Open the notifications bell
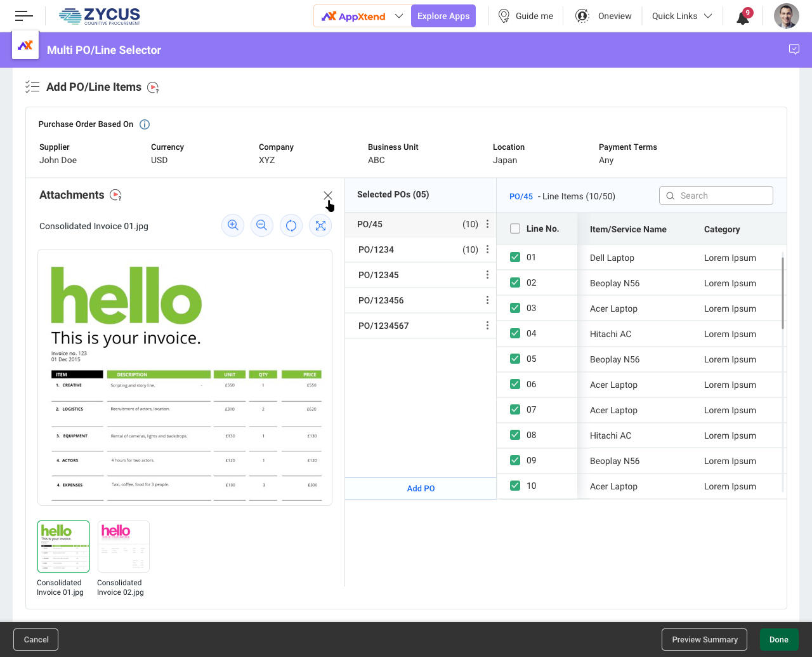Image resolution: width=812 pixels, height=657 pixels. tap(743, 17)
